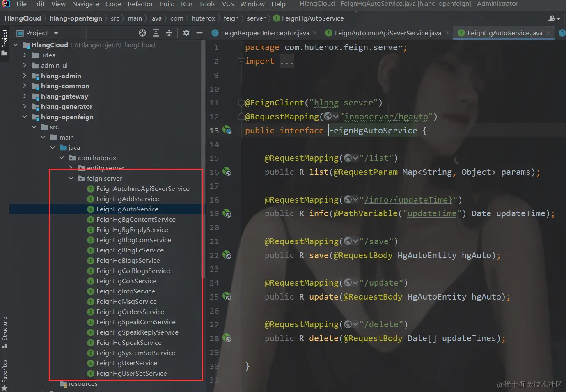566x392 pixels.
Task: Select the hlang-common module
Action: tap(65, 86)
